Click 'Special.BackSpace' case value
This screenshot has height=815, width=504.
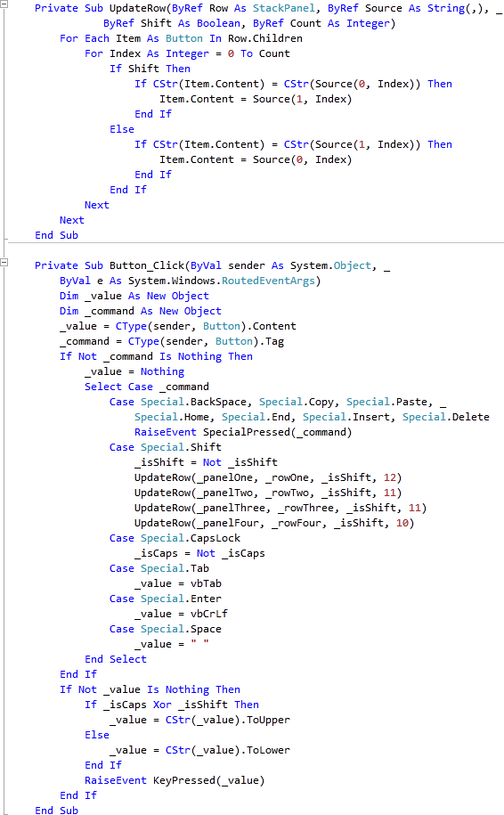tap(193, 402)
